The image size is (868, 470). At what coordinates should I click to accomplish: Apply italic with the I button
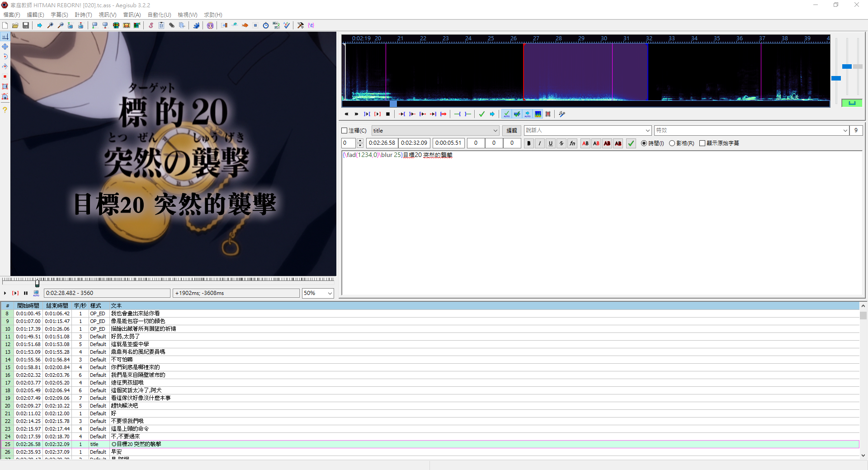(540, 143)
